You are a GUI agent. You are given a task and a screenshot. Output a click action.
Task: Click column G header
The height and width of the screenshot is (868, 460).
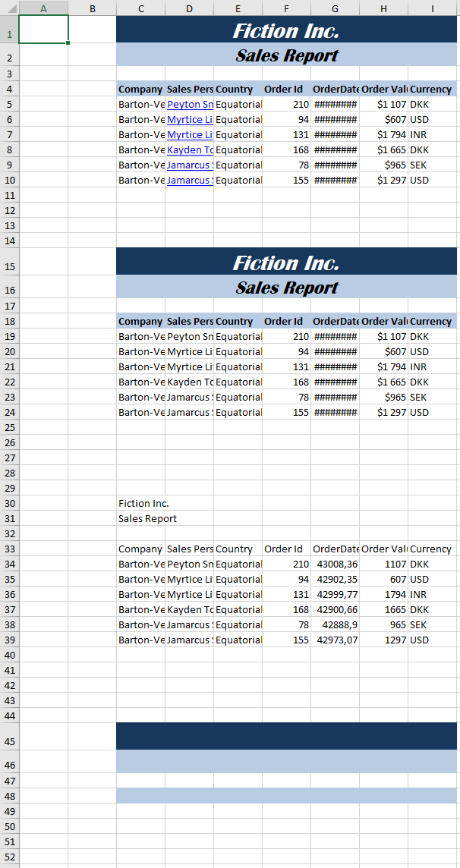(x=335, y=8)
